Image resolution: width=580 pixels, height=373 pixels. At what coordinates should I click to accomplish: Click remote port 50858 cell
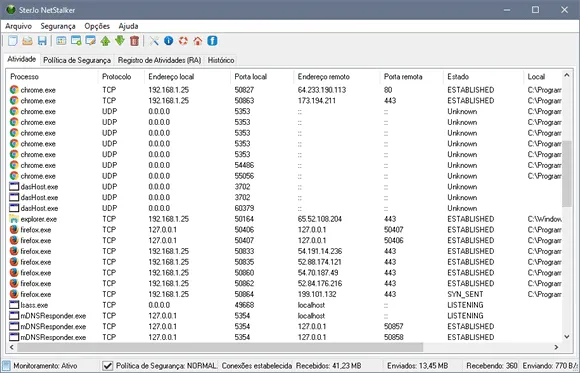coord(394,337)
